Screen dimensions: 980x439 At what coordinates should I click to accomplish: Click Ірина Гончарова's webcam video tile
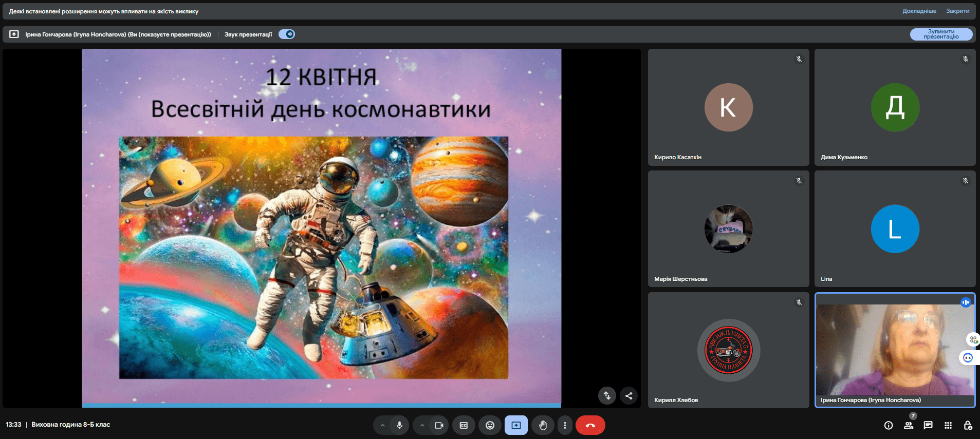[895, 350]
